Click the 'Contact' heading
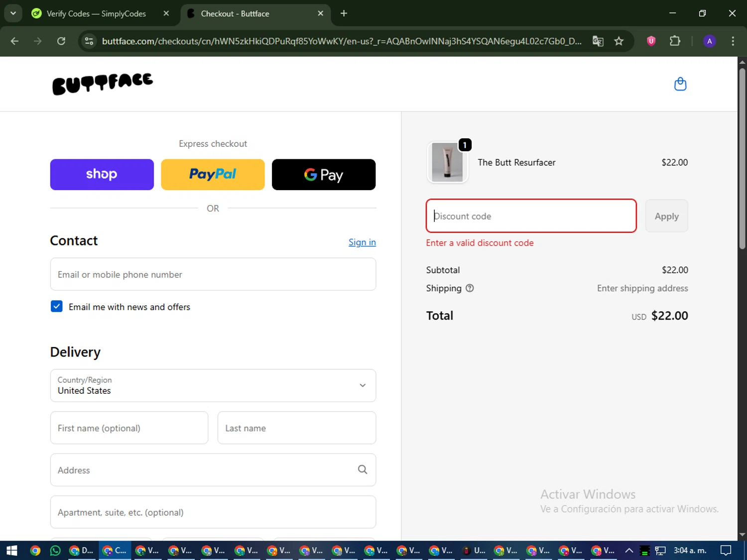The height and width of the screenshot is (560, 747). tap(74, 240)
